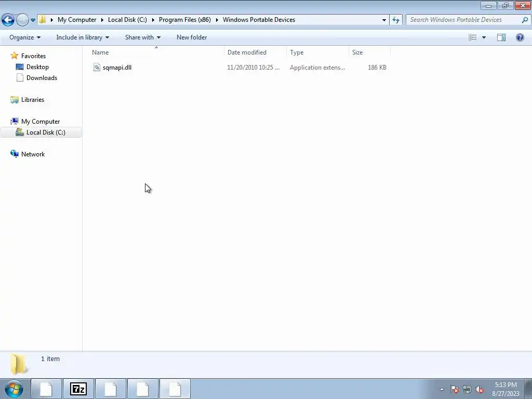Select Windows Portable Devices breadcrumb segment

(259, 20)
